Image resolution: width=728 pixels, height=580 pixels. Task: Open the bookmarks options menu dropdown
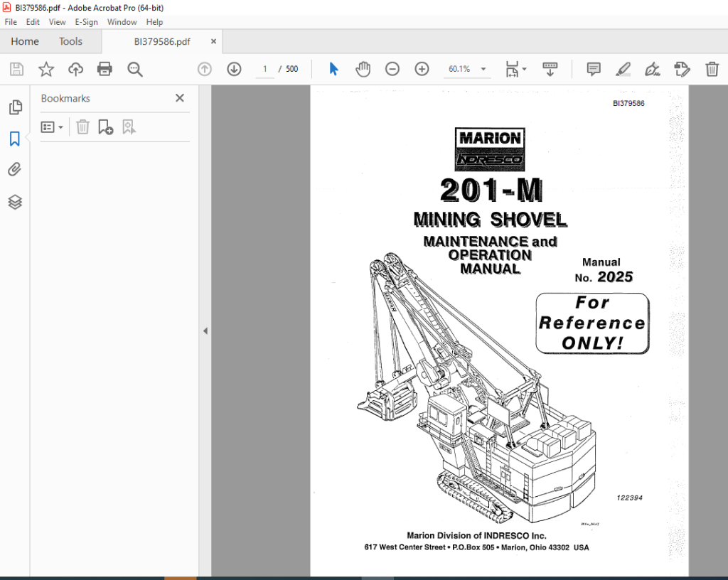coord(52,127)
